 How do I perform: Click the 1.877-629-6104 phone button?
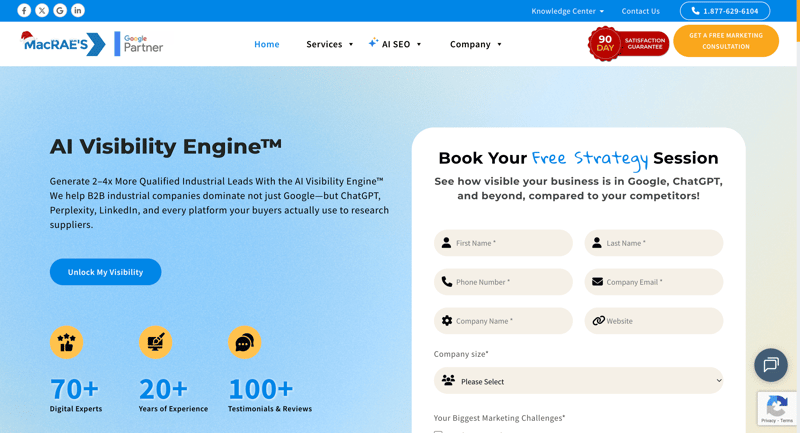point(724,11)
